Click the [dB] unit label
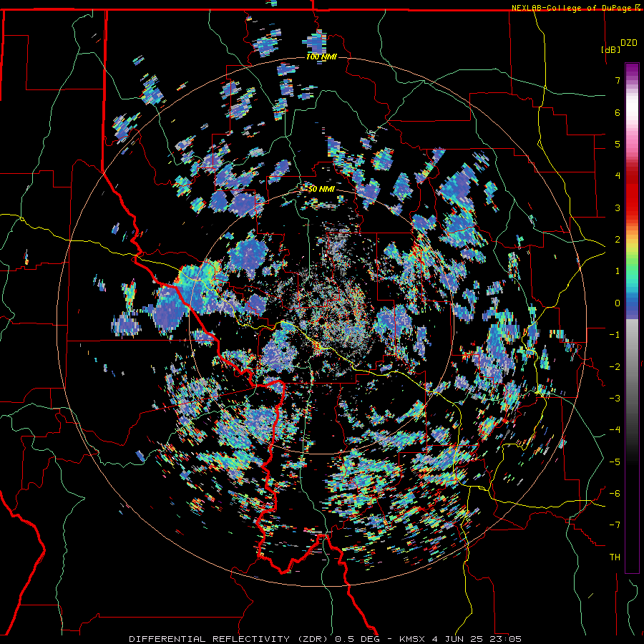 (610, 49)
